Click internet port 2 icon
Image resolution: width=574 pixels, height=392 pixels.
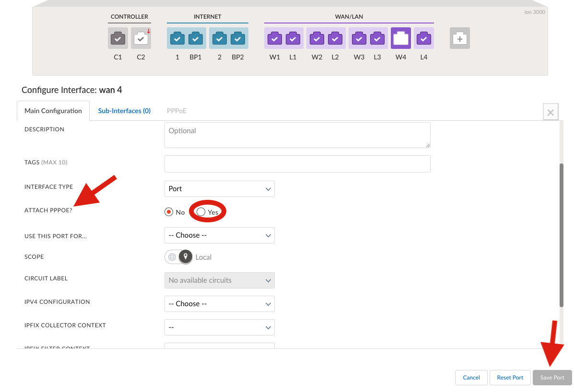point(219,38)
